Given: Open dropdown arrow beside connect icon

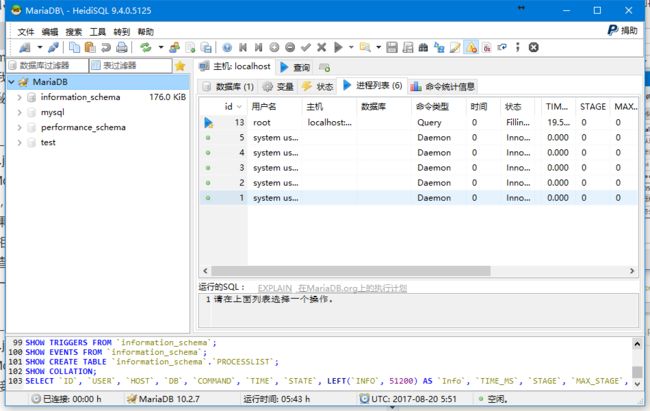Looking at the screenshot, I should 40,47.
